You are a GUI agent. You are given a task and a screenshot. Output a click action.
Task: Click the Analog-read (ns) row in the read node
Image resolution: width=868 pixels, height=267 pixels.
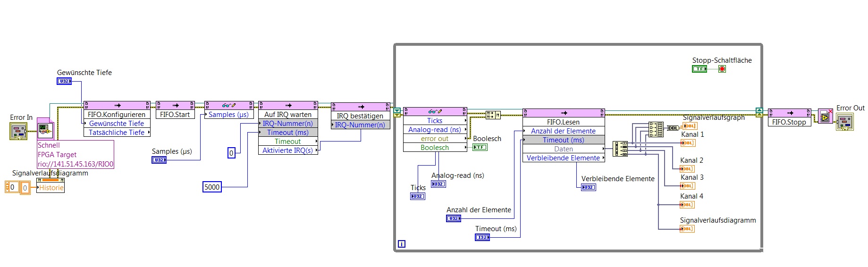click(435, 130)
